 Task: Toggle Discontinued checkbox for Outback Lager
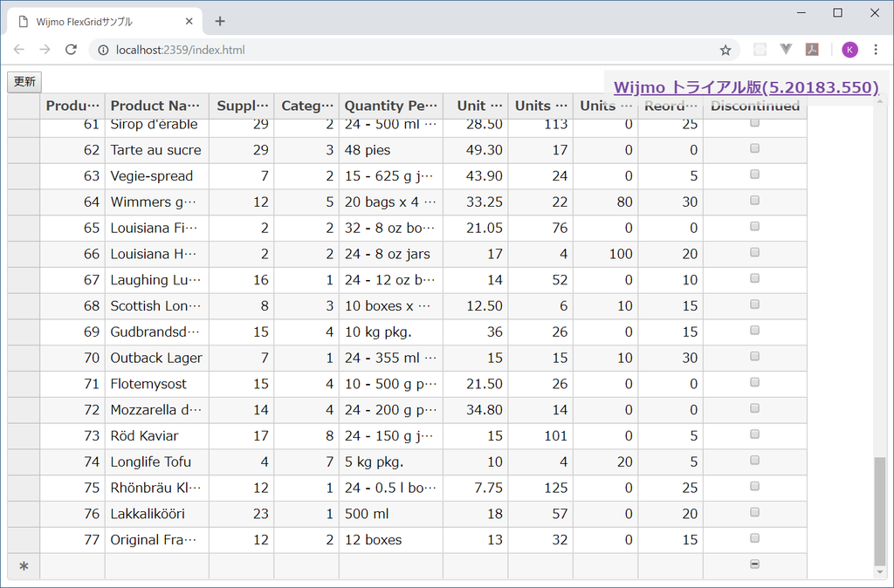754,357
